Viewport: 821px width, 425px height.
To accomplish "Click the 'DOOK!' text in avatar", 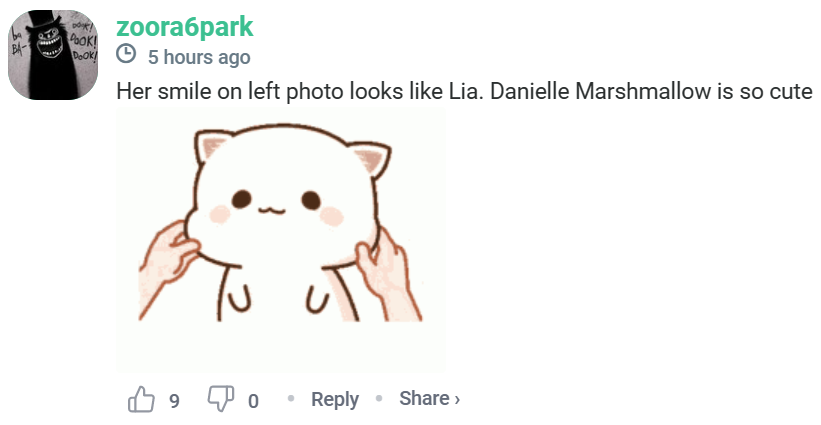I will (85, 41).
